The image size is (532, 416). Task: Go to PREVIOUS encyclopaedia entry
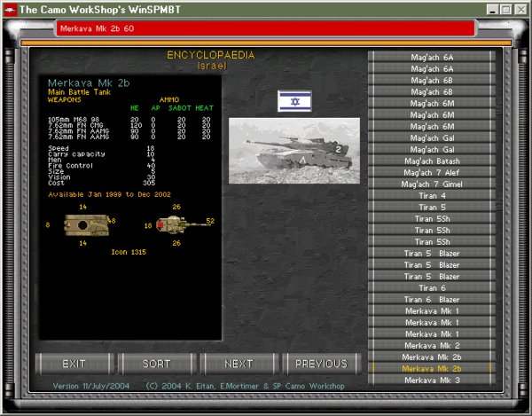coord(320,364)
